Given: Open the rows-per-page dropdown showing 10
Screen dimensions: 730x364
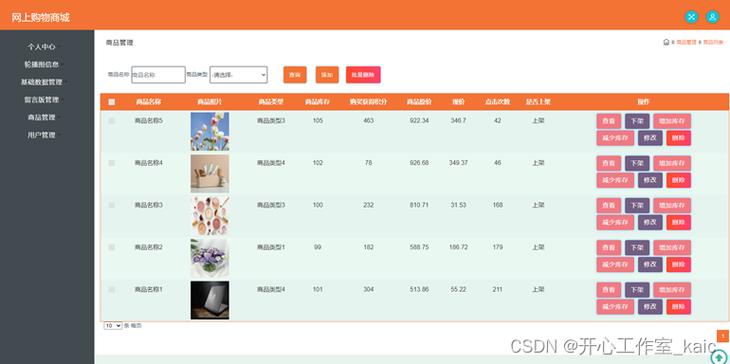Looking at the screenshot, I should tap(113, 326).
